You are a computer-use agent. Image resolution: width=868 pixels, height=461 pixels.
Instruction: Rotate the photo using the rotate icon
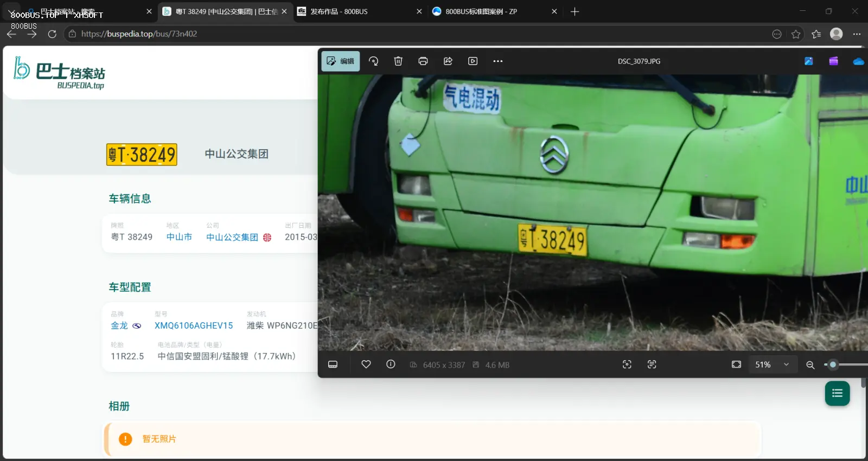tap(373, 61)
